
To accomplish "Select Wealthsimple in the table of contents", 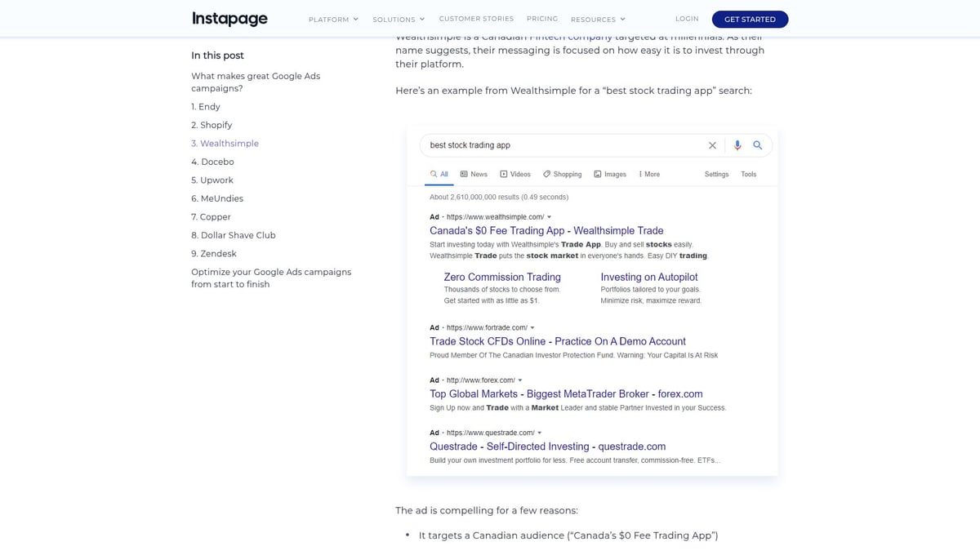I will coord(225,143).
